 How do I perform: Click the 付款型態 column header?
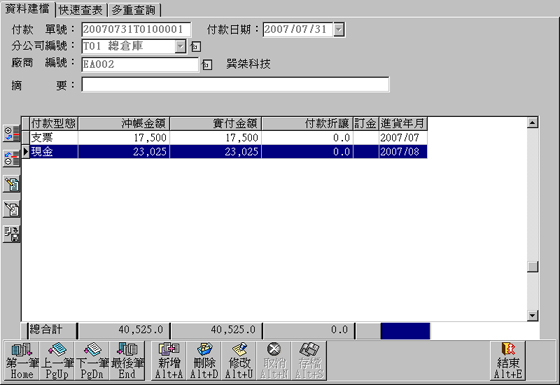(x=54, y=124)
